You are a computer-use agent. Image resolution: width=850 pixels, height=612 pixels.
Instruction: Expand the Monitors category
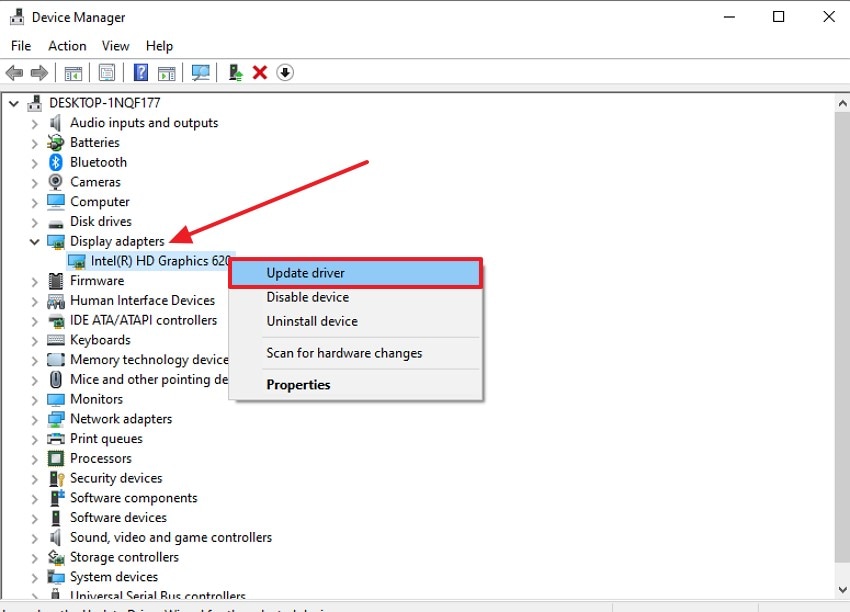[x=35, y=400]
